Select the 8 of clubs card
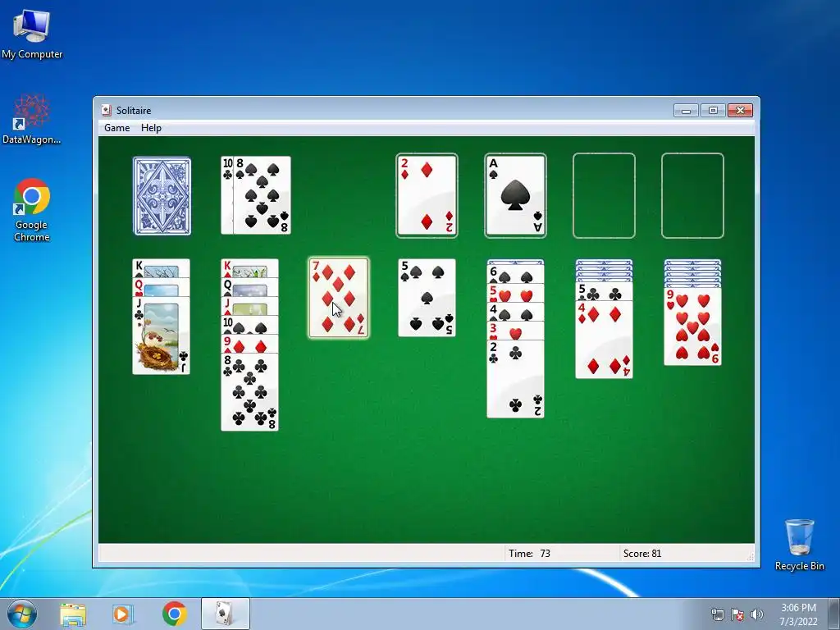 click(249, 392)
